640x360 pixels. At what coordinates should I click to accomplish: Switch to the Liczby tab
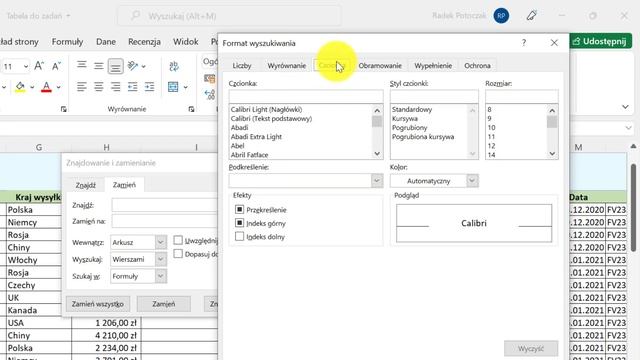click(242, 65)
